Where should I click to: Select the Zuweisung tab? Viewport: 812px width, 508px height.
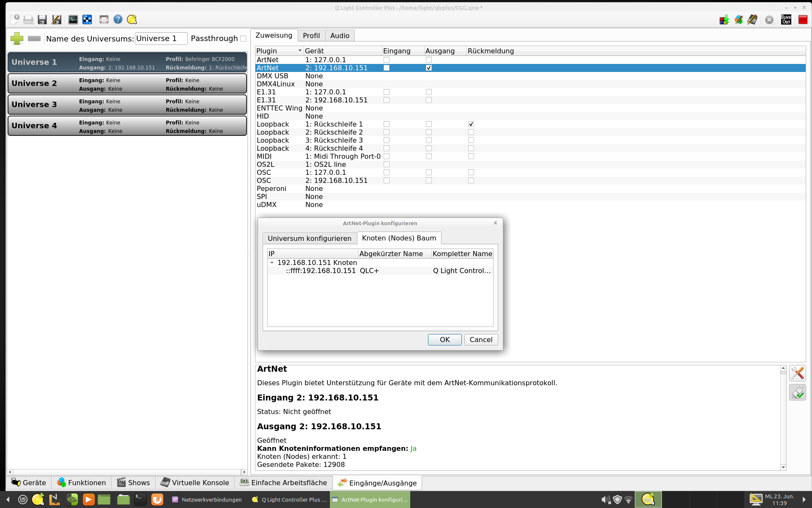[x=274, y=35]
